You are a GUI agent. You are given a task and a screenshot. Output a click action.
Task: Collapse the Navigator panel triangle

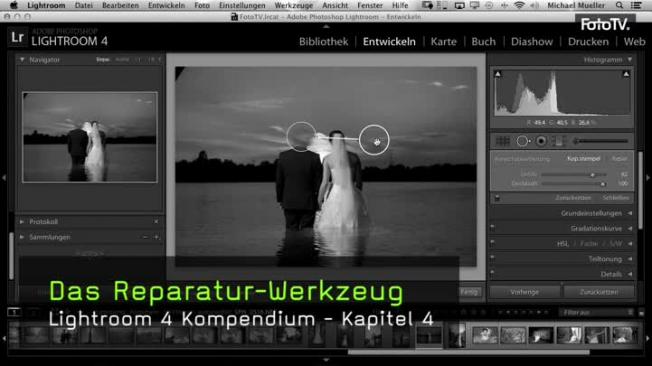pos(22,60)
